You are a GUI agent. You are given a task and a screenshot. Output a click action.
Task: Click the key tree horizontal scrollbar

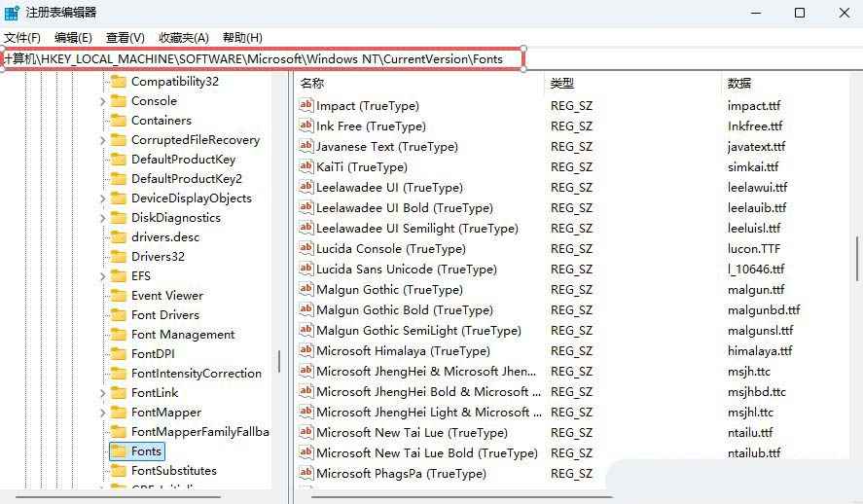point(119,497)
